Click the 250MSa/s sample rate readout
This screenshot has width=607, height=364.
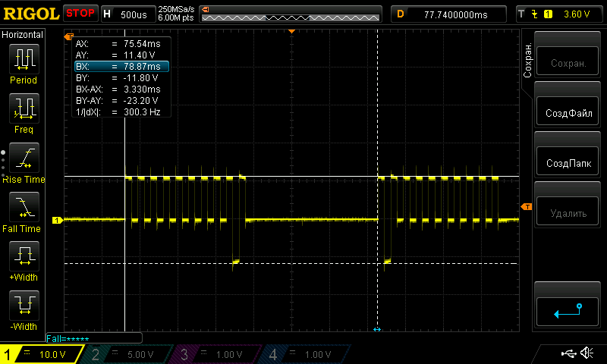pos(176,9)
